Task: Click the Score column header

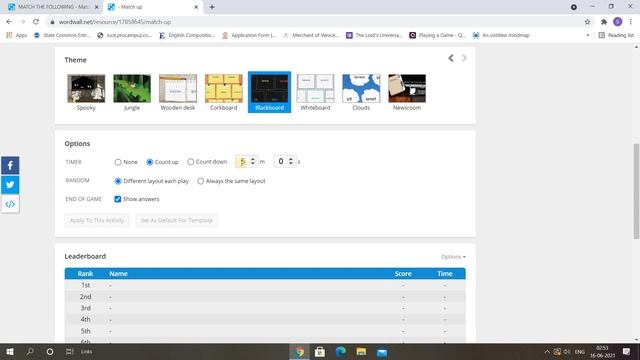Action: 403,274
